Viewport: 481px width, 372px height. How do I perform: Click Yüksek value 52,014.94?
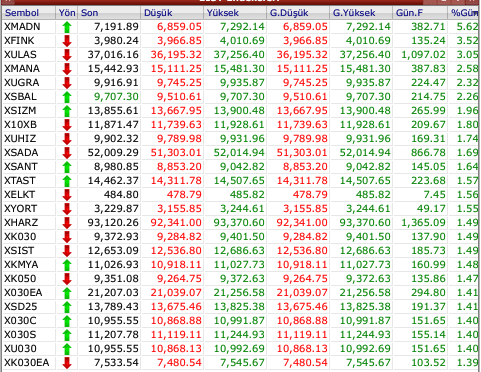(x=239, y=153)
